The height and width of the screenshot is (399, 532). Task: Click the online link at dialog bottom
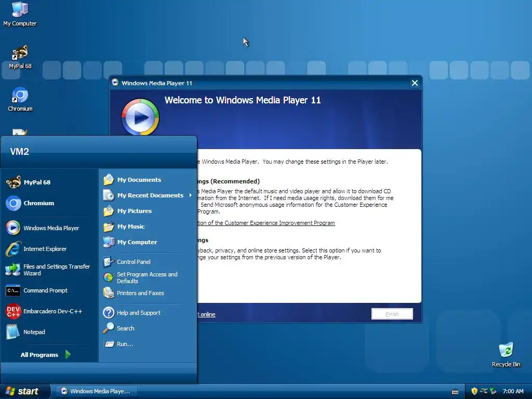tap(207, 314)
